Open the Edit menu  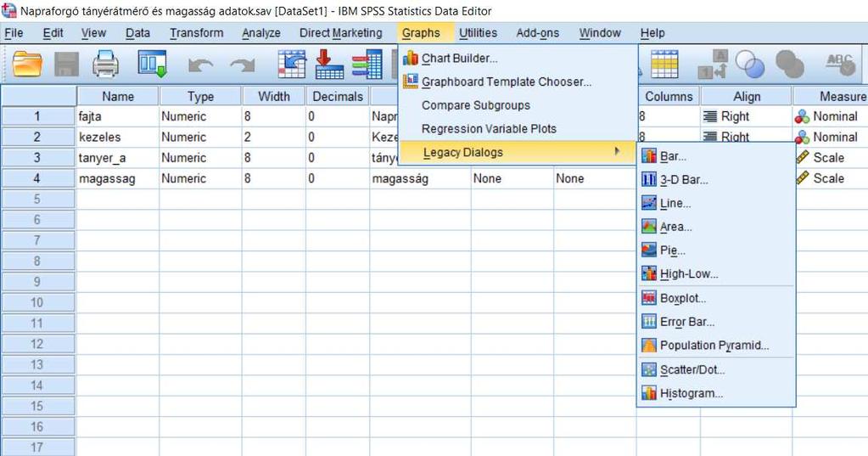53,33
